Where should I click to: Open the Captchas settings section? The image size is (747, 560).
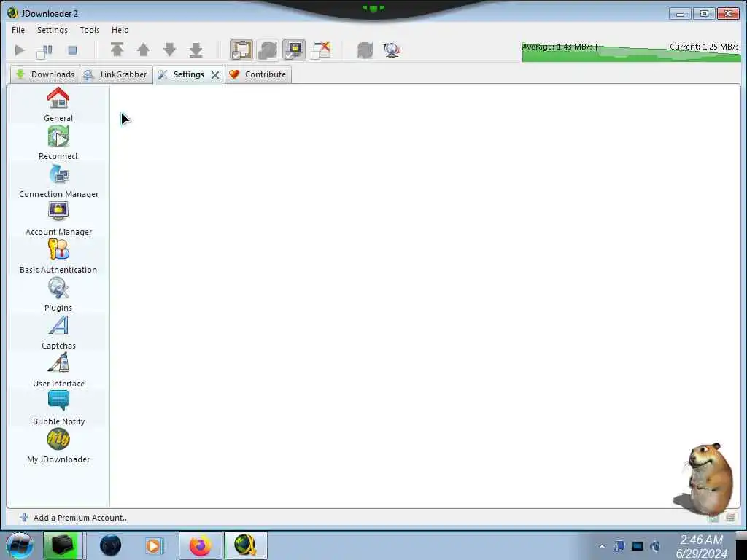click(x=58, y=333)
